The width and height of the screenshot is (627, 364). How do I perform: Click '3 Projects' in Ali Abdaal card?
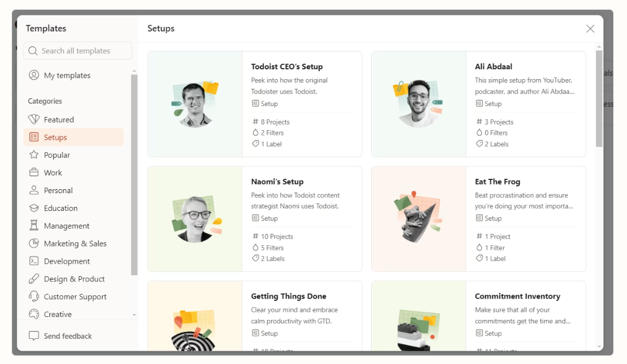pyautogui.click(x=499, y=122)
